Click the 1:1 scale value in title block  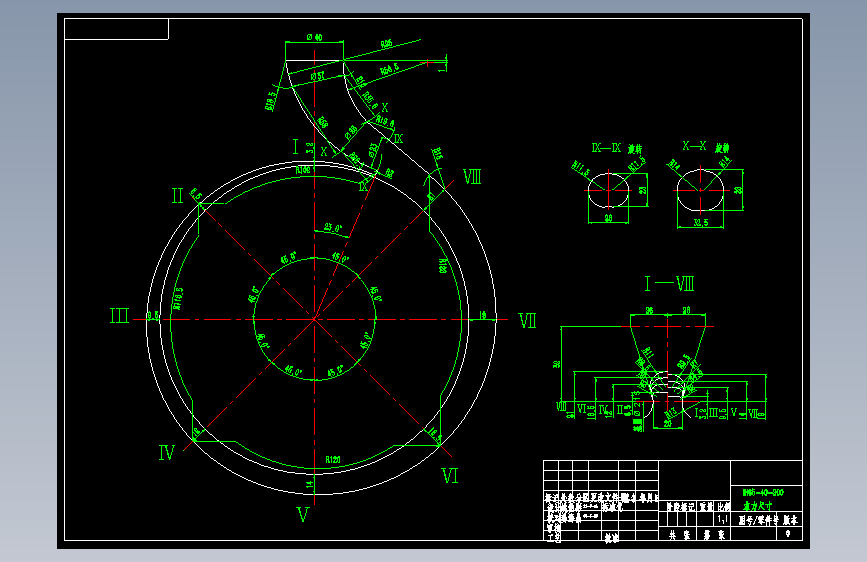coord(723,519)
